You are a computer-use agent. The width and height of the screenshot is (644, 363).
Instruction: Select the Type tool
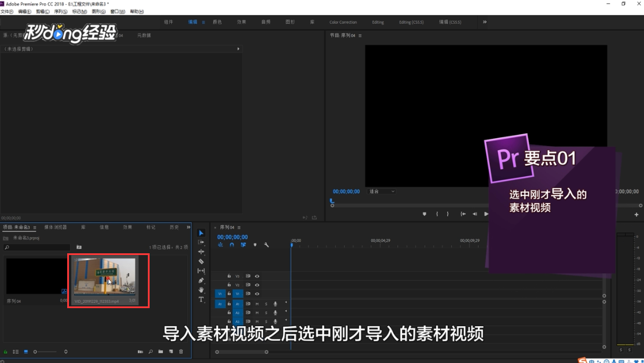[x=201, y=299]
